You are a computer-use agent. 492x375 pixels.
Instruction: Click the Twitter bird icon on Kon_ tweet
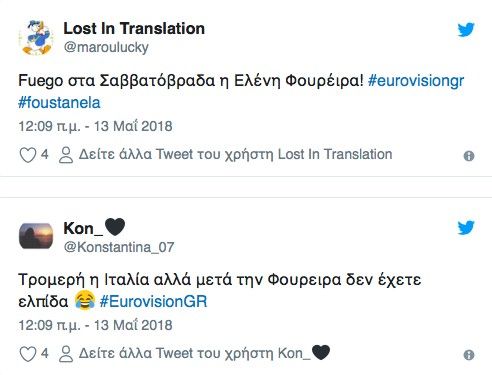[x=466, y=228]
